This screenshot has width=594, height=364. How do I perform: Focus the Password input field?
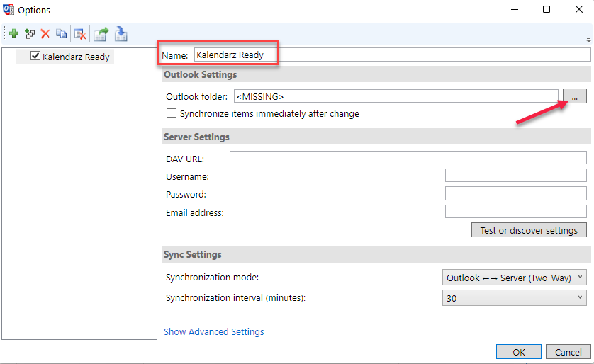[515, 194]
